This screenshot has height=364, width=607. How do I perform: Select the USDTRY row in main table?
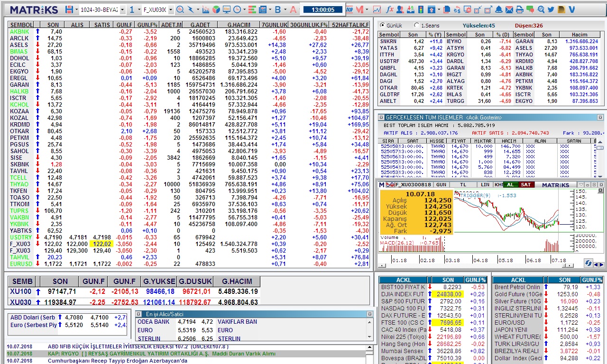point(189,237)
